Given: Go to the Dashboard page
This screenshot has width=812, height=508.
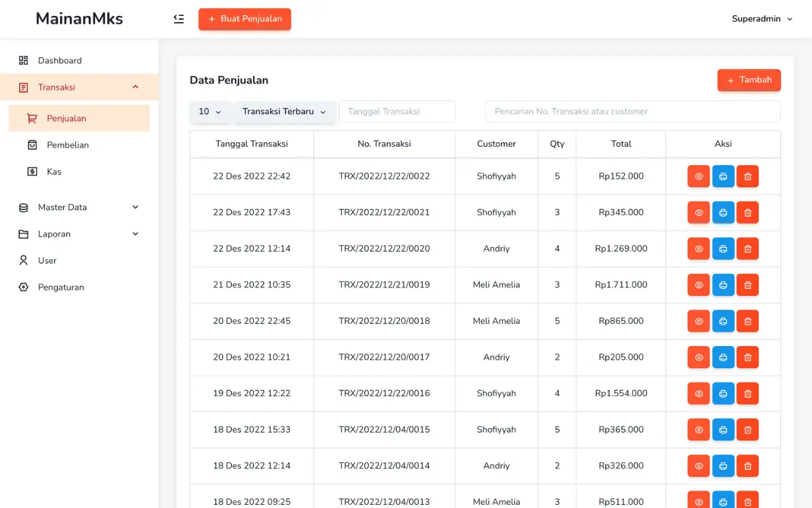Looking at the screenshot, I should [60, 61].
